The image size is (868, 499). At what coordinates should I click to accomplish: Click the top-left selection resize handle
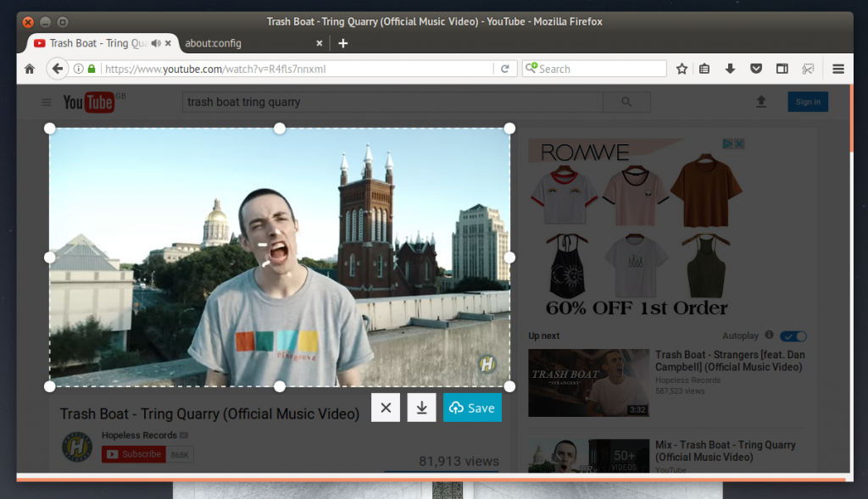(x=50, y=128)
